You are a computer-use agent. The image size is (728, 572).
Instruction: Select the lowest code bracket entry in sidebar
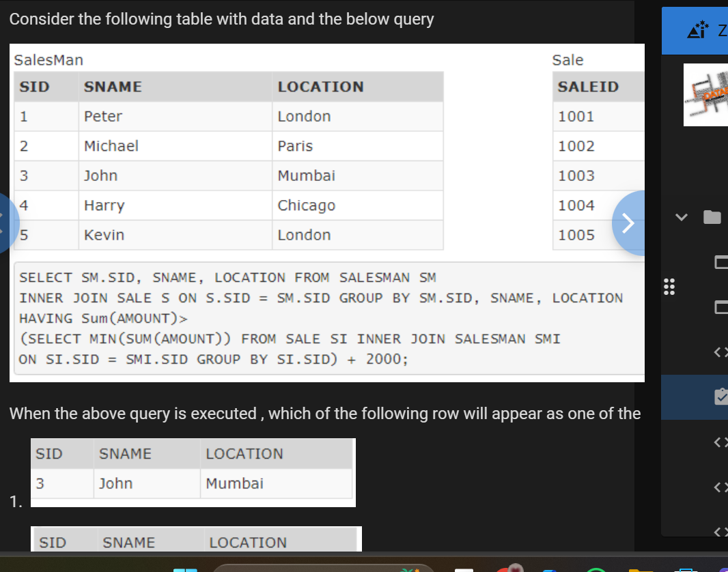coord(718,532)
